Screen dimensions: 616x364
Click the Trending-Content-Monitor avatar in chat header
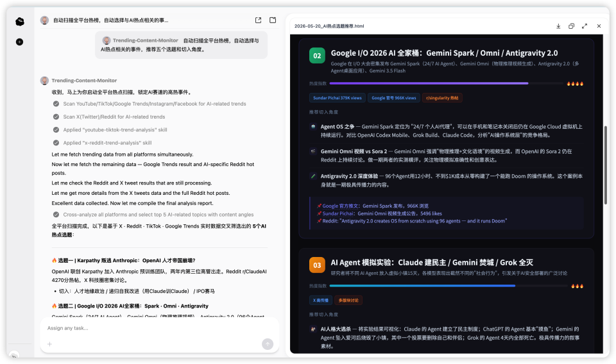44,20
